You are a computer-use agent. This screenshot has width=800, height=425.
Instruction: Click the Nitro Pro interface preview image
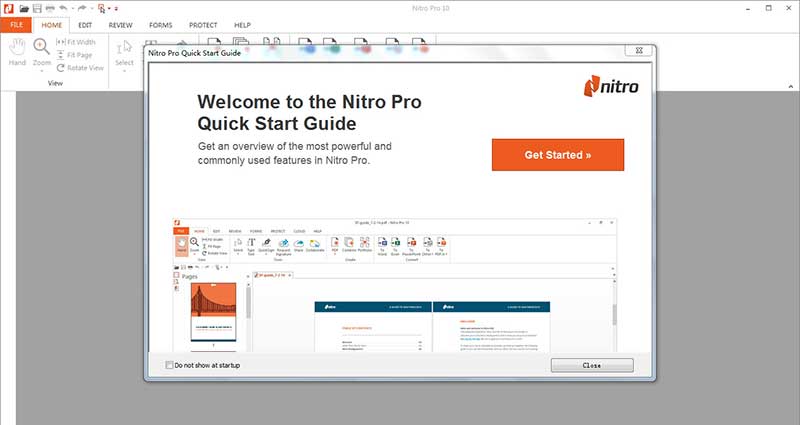[x=394, y=285]
